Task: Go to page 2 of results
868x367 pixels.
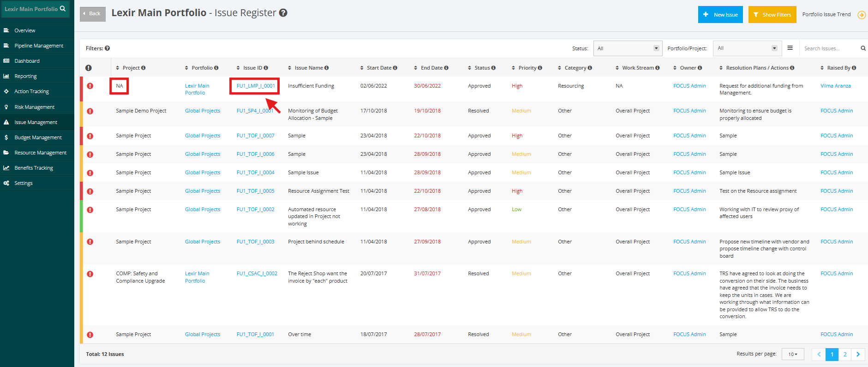Action: pyautogui.click(x=845, y=354)
